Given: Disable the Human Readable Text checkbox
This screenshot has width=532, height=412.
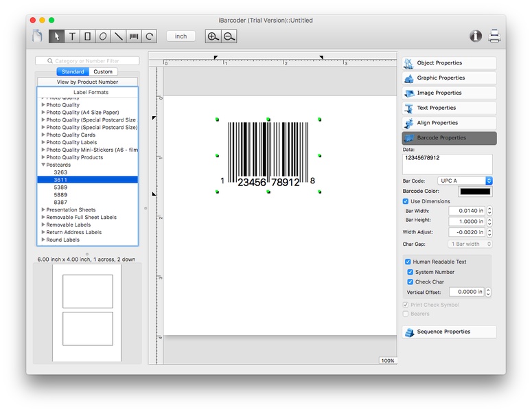Looking at the screenshot, I should [x=408, y=262].
